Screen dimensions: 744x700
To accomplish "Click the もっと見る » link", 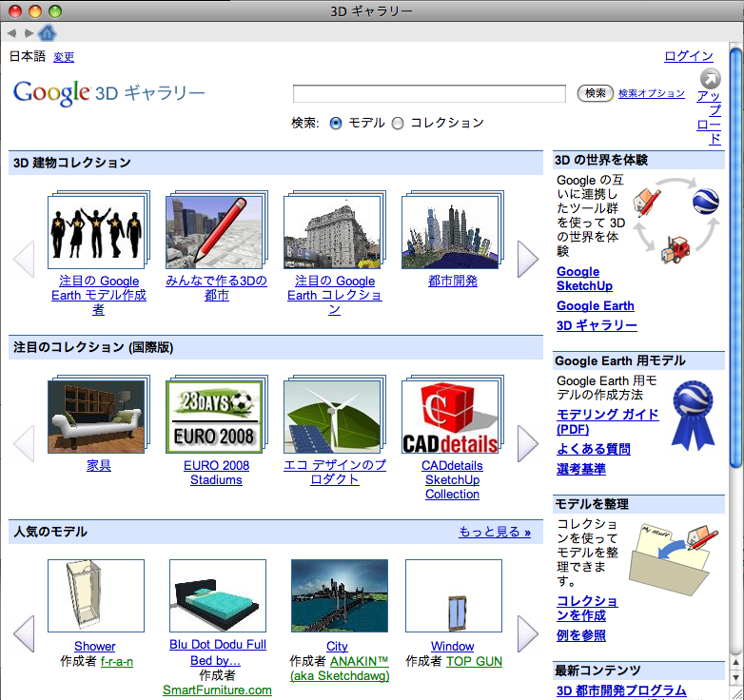I will click(495, 532).
